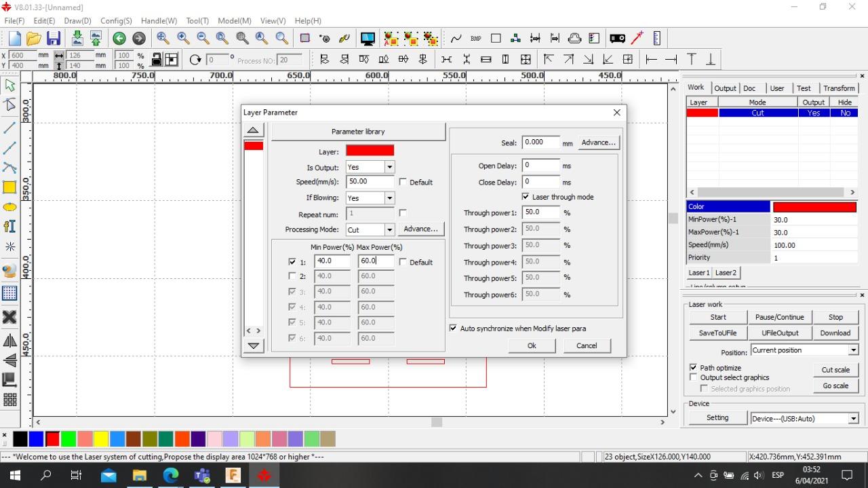This screenshot has width=868, height=488.
Task: Click Ok in Layer Parameter dialog
Action: [532, 345]
